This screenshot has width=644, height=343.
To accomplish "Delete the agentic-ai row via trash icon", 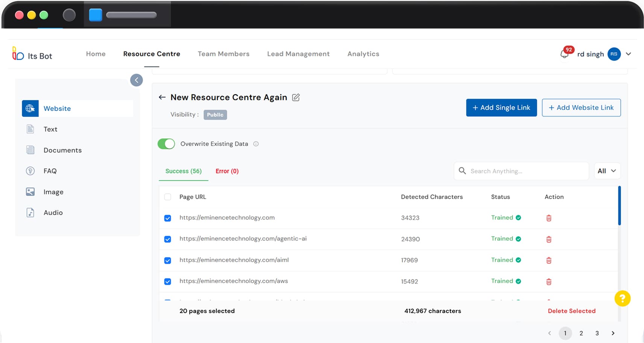I will (549, 239).
